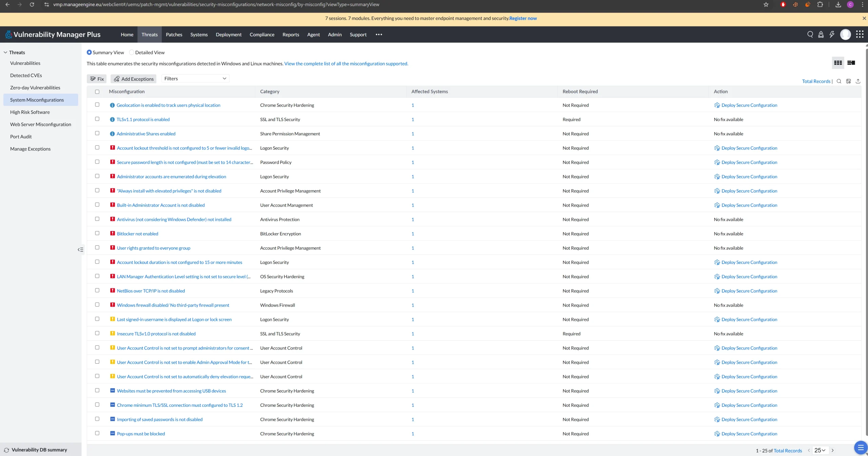Viewport: 868px width, 456px height.
Task: Open the apps grid launcher icon
Action: pos(860,34)
